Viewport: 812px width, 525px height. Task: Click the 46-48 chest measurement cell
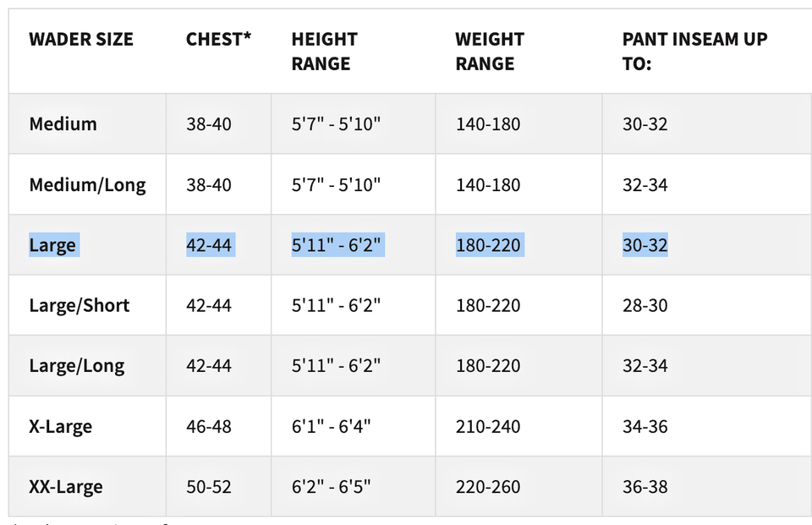click(x=209, y=427)
